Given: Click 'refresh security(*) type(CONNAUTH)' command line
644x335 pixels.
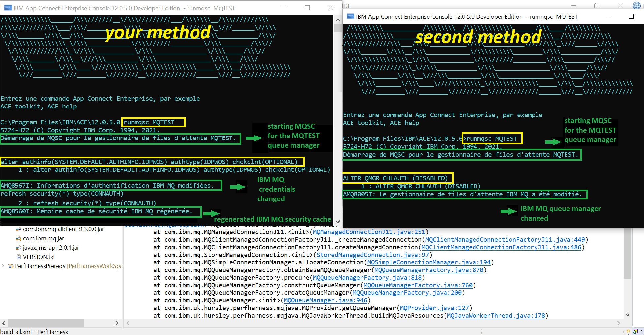Looking at the screenshot, I should [x=62, y=194].
